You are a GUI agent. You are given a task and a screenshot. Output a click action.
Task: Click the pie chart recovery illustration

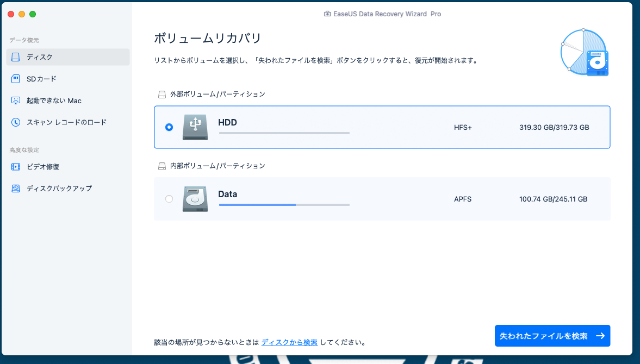583,52
